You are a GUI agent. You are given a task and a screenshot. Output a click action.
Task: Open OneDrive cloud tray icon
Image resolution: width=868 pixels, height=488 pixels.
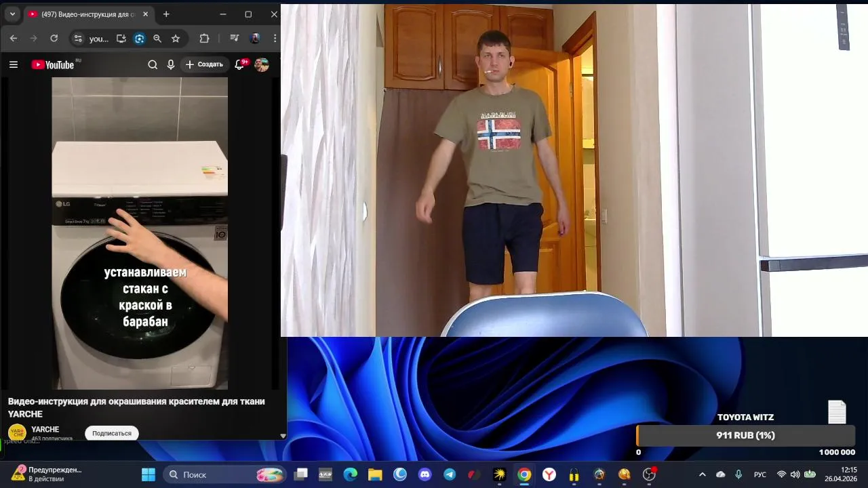720,474
